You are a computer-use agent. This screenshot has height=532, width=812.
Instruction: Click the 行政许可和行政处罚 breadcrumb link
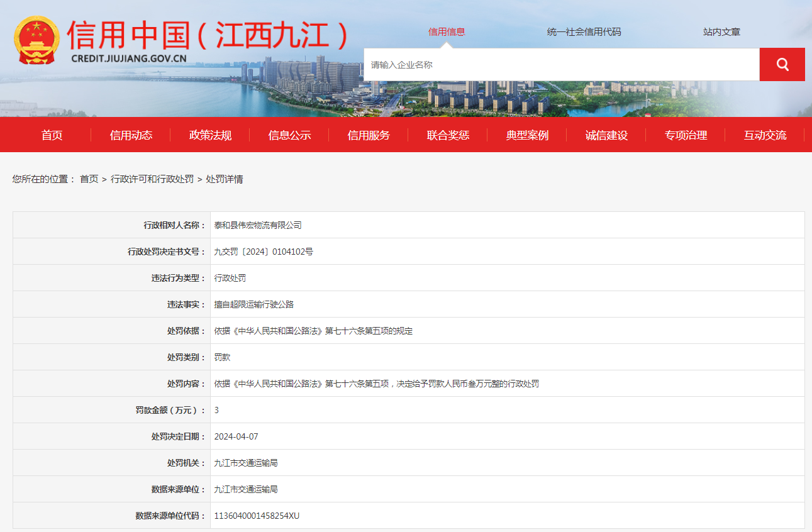coord(152,179)
